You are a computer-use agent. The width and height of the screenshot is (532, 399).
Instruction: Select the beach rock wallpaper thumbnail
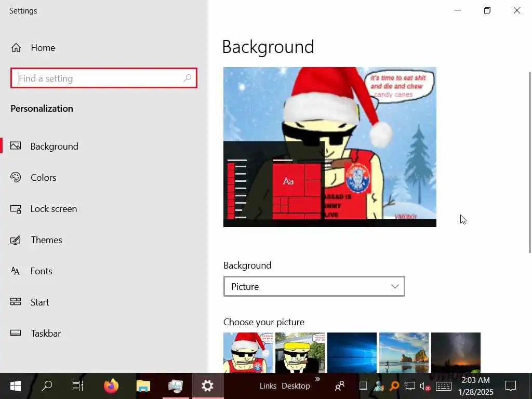point(404,353)
